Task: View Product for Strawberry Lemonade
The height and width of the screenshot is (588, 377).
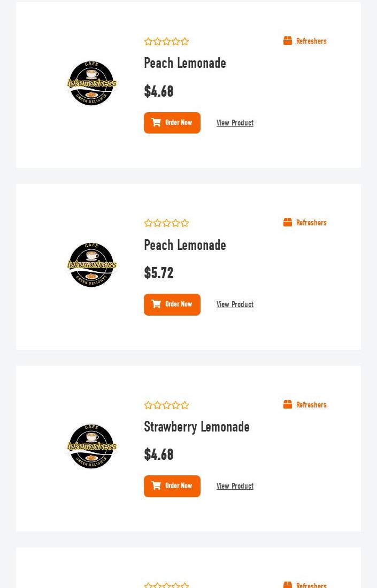Action: 235,486
